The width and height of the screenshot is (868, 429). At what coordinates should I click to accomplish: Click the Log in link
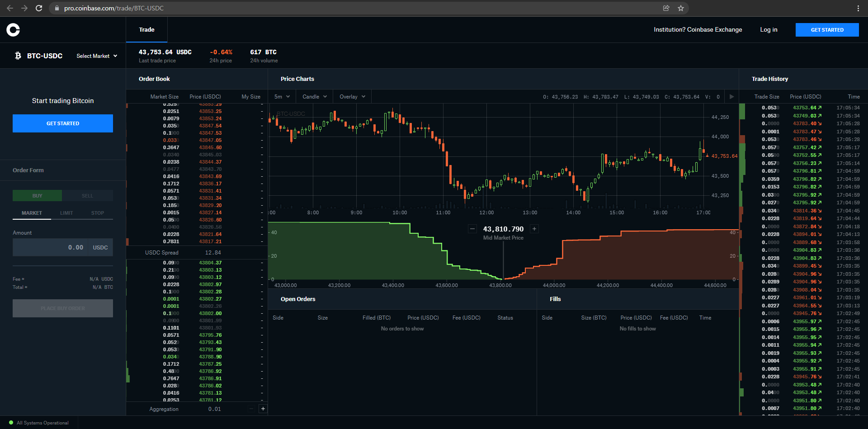[x=769, y=30]
